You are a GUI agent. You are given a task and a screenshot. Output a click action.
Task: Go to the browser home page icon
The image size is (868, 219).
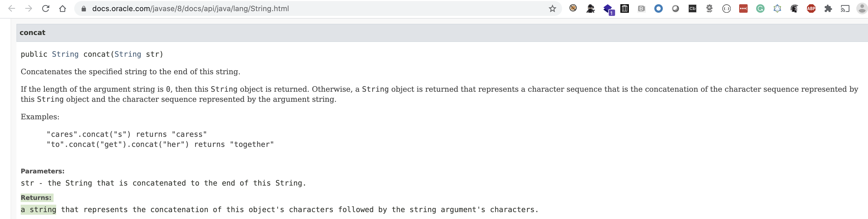[x=63, y=9]
